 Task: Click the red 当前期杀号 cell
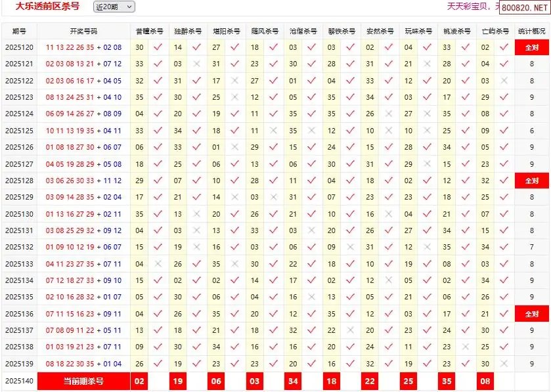point(83,381)
